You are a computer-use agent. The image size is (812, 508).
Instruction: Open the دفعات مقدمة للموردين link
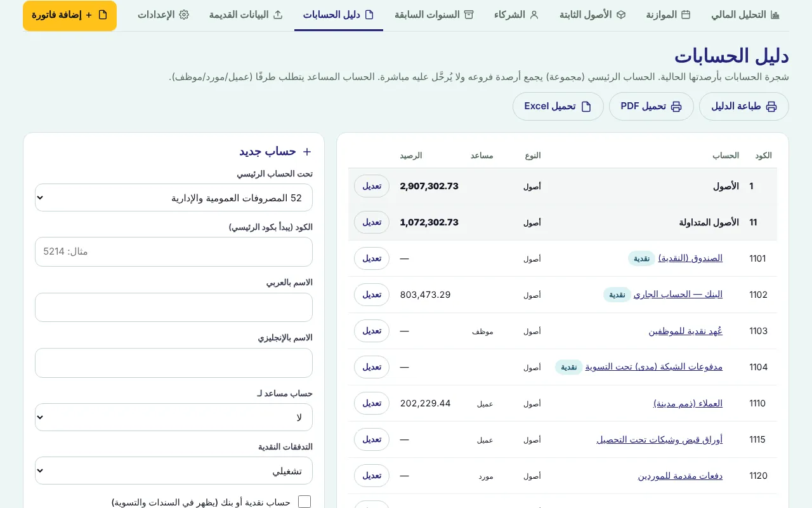coord(681,476)
